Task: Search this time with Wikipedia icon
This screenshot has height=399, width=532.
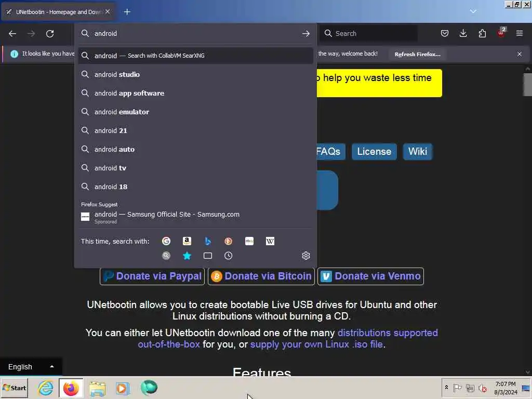Action: (270, 241)
